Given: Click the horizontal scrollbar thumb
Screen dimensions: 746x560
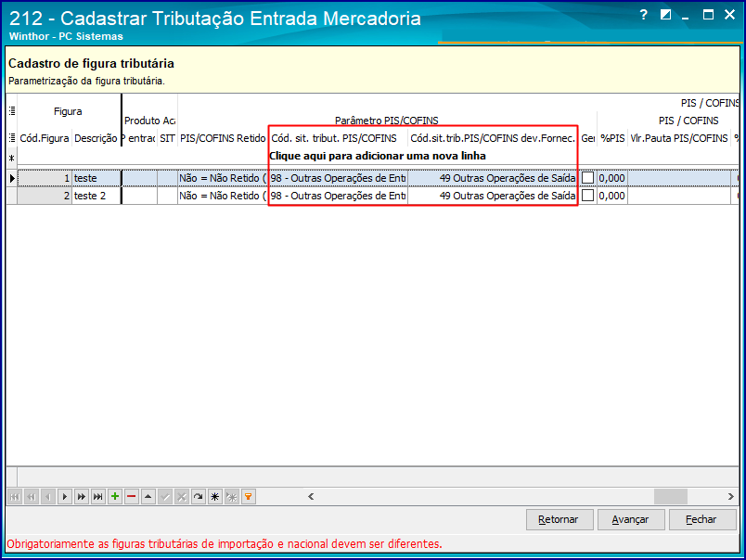Looking at the screenshot, I should (670, 496).
